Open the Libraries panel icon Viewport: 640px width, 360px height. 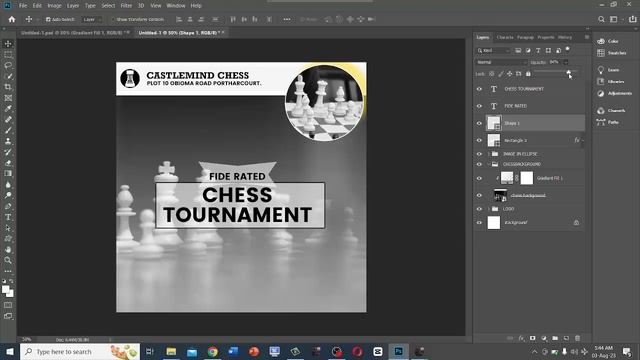click(x=601, y=82)
